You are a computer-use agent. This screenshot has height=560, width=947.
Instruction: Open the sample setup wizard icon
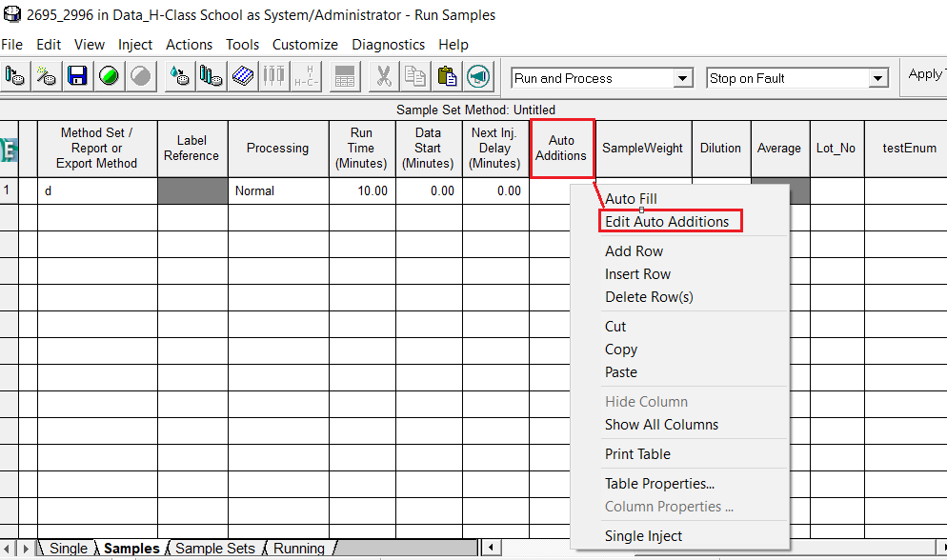(46, 76)
